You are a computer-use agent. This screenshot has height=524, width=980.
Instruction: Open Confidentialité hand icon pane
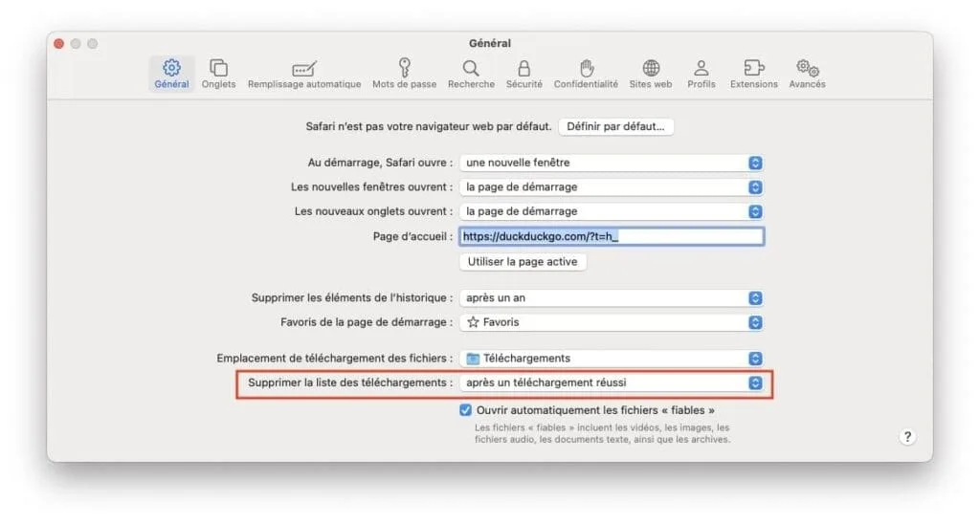click(586, 74)
